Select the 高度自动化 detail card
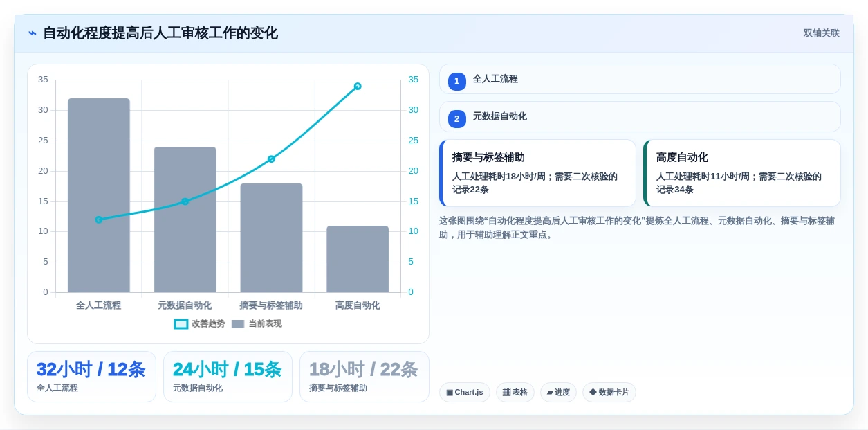Screen dimensions: 868x430 [742, 173]
